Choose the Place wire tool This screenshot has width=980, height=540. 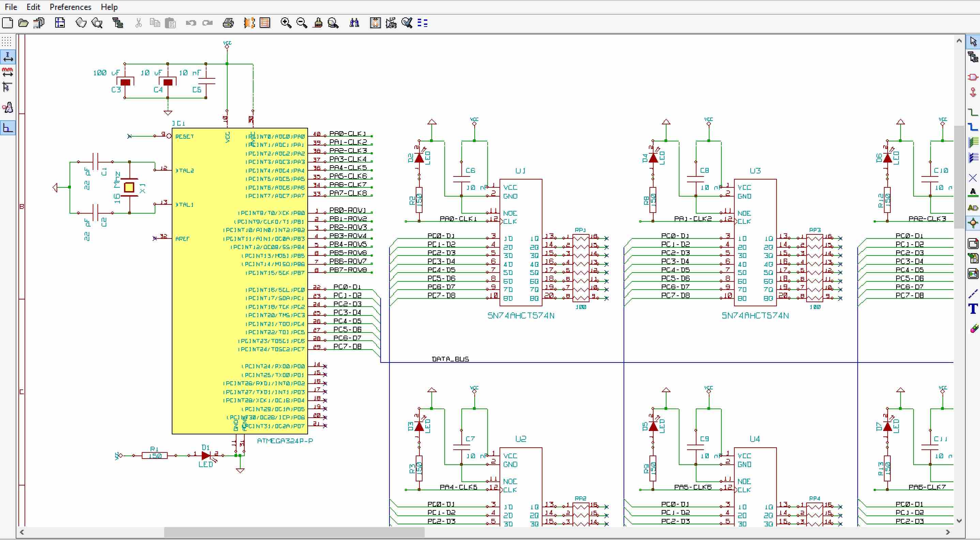click(973, 111)
